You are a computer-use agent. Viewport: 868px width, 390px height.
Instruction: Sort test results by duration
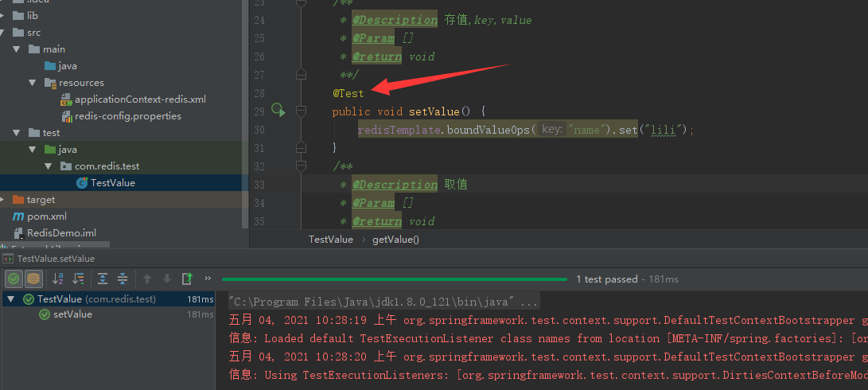point(78,279)
